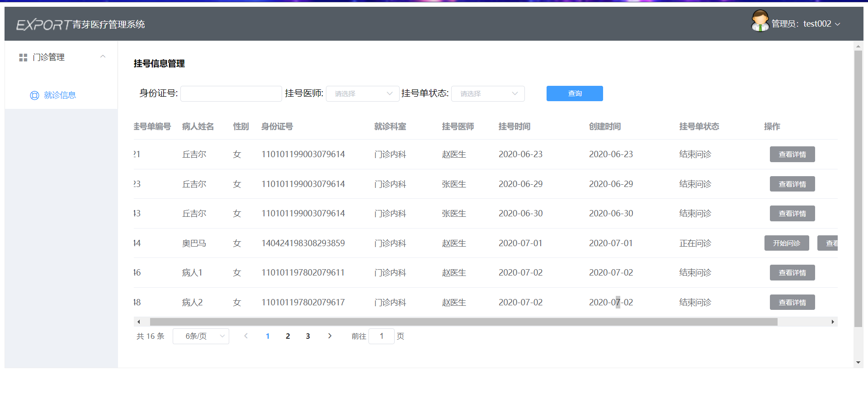868x416 pixels.
Task: Open the 挂号单状态 select dropdown
Action: click(x=488, y=93)
